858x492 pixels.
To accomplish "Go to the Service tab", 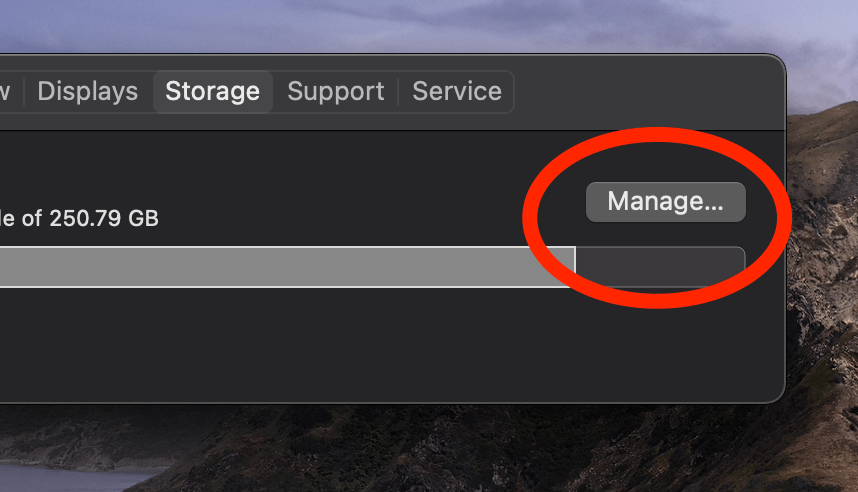I will [456, 92].
